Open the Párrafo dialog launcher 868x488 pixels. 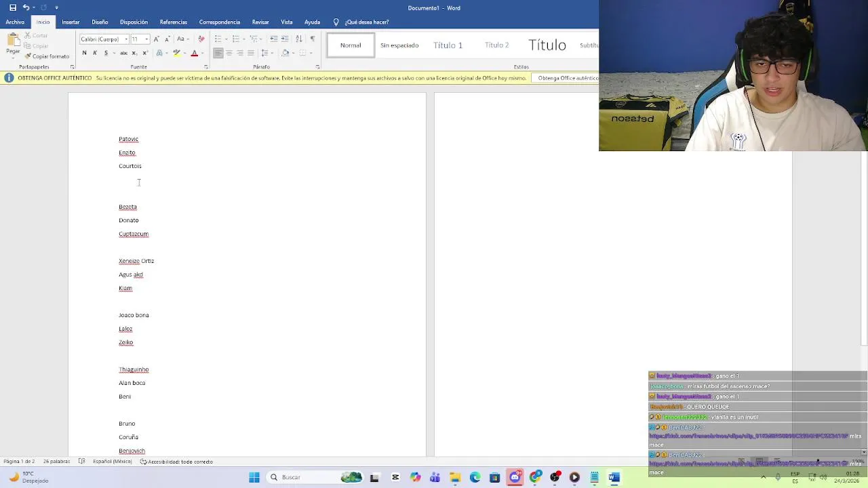[317, 67]
